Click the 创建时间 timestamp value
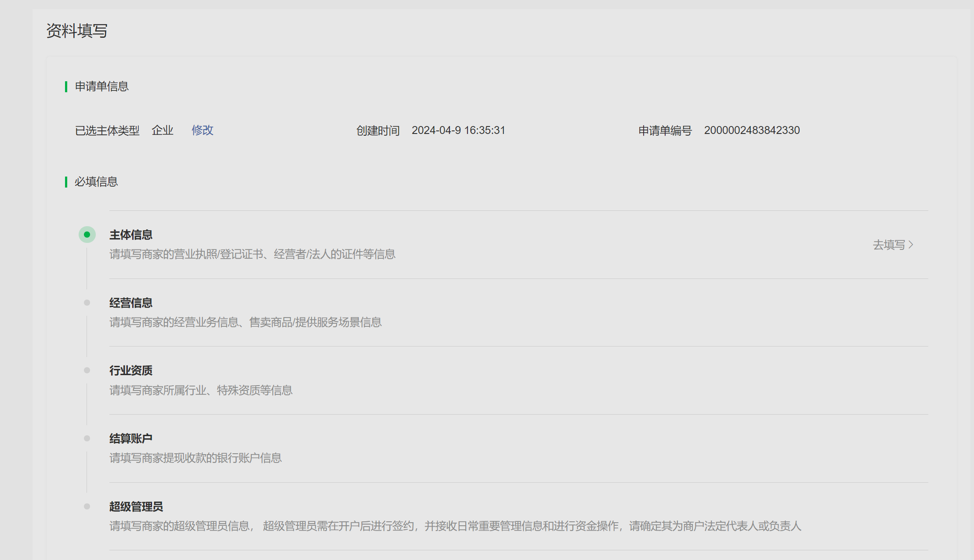The height and width of the screenshot is (560, 974). pyautogui.click(x=458, y=130)
